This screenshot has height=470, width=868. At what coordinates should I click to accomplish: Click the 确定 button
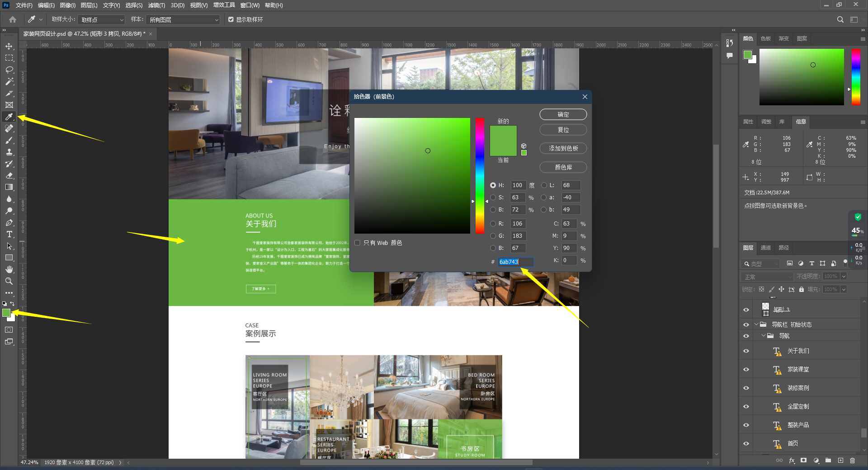coord(563,114)
